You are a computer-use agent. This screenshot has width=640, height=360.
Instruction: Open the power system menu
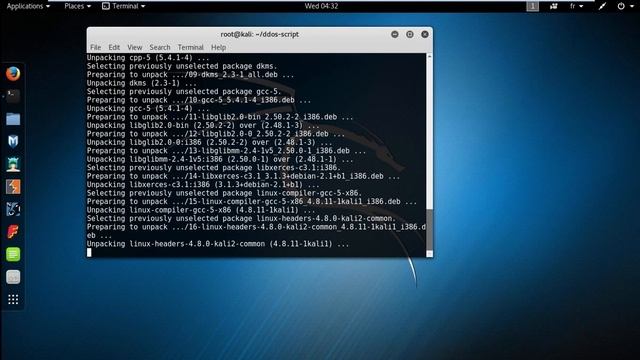[625, 6]
